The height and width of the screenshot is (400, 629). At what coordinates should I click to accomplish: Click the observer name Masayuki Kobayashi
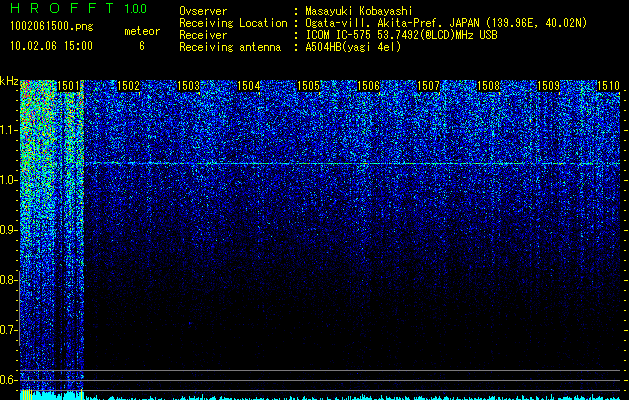pyautogui.click(x=359, y=11)
